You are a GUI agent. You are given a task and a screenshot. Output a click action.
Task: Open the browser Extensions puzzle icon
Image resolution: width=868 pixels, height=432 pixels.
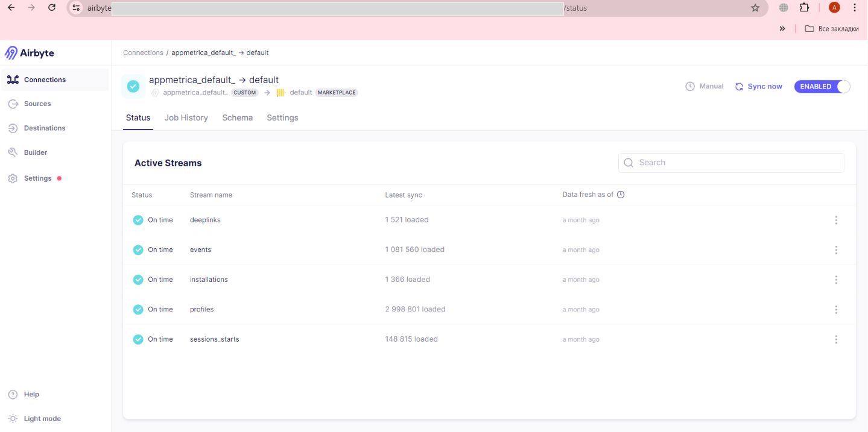tap(804, 8)
